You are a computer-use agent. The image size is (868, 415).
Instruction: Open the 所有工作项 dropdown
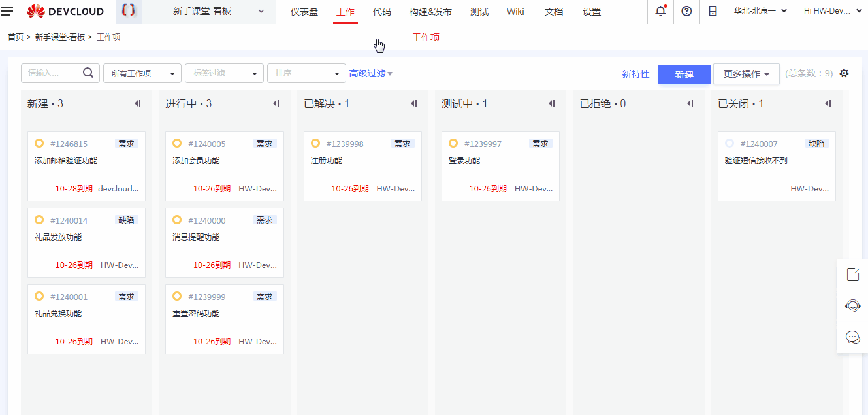click(142, 73)
